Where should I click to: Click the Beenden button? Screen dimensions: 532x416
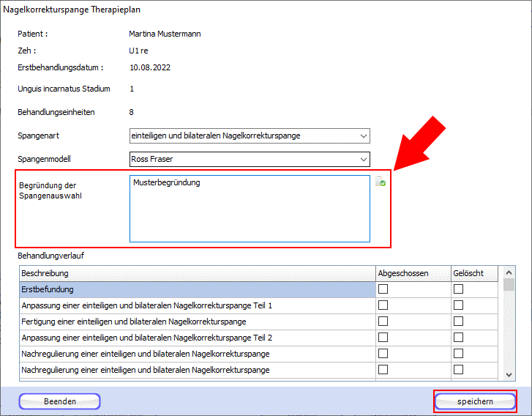point(59,401)
